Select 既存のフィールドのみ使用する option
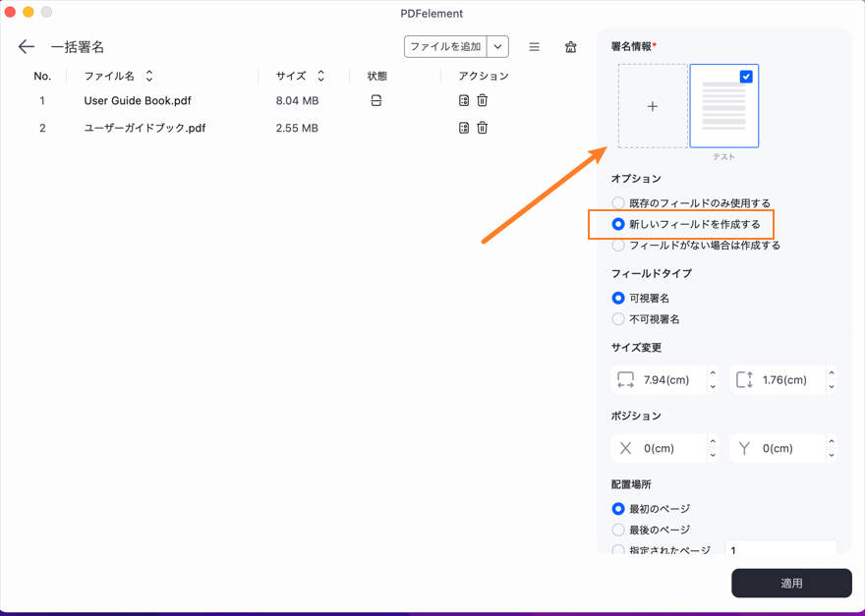 pyautogui.click(x=618, y=202)
